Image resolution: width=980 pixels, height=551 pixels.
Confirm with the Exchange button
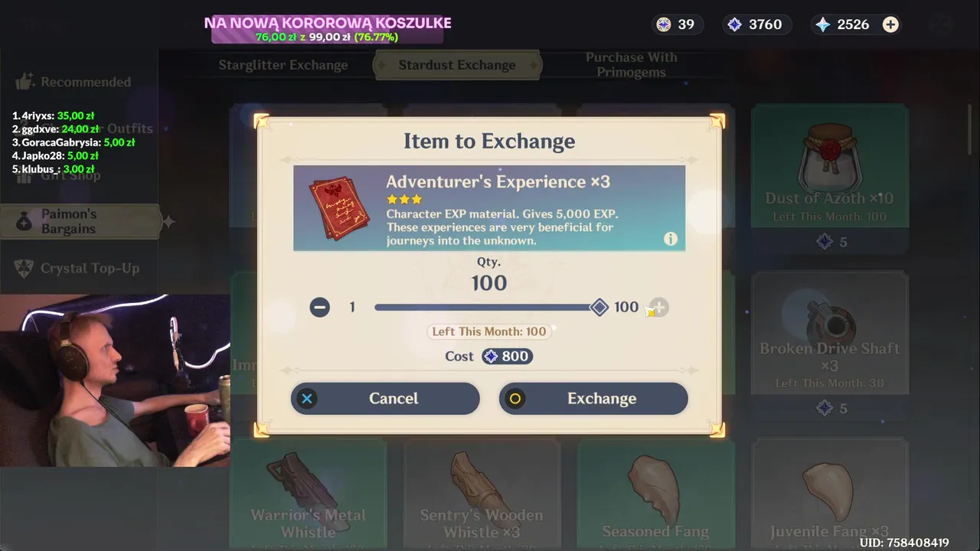[593, 399]
